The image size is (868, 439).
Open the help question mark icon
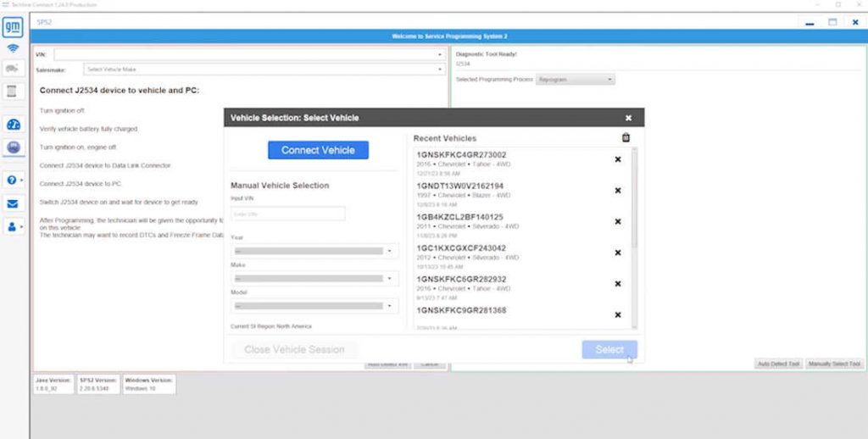(x=13, y=180)
